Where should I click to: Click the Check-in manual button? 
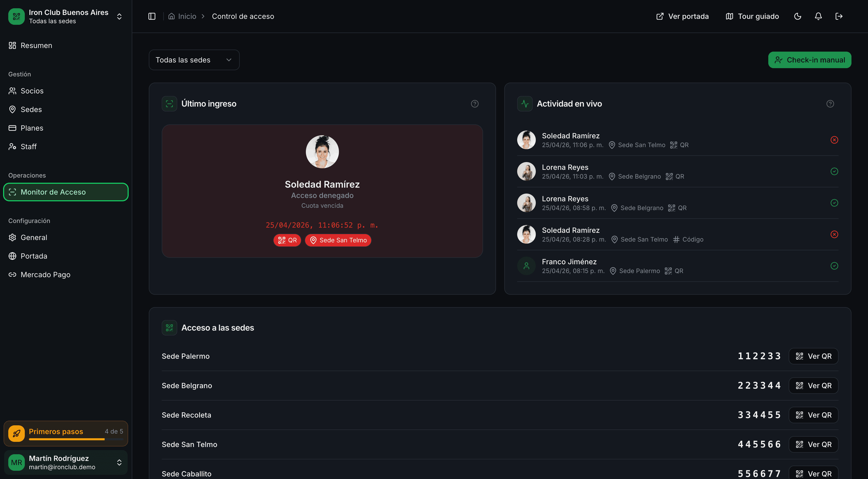pyautogui.click(x=809, y=60)
